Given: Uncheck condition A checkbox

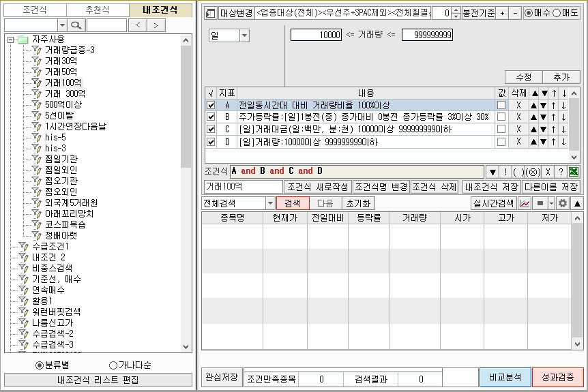Looking at the screenshot, I should pos(211,105).
